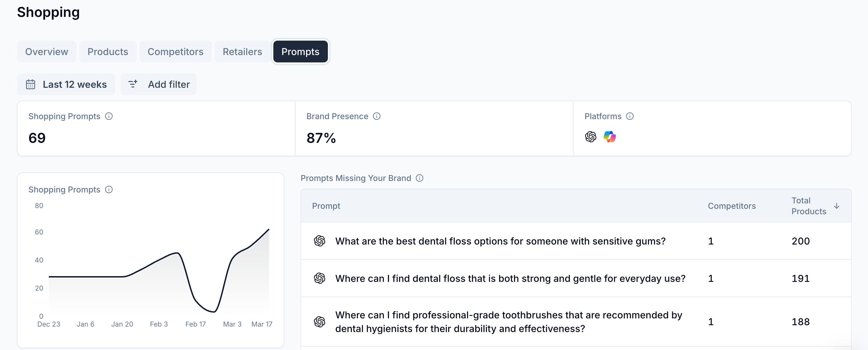Click info icon on Shopping Prompts stat card

(109, 116)
